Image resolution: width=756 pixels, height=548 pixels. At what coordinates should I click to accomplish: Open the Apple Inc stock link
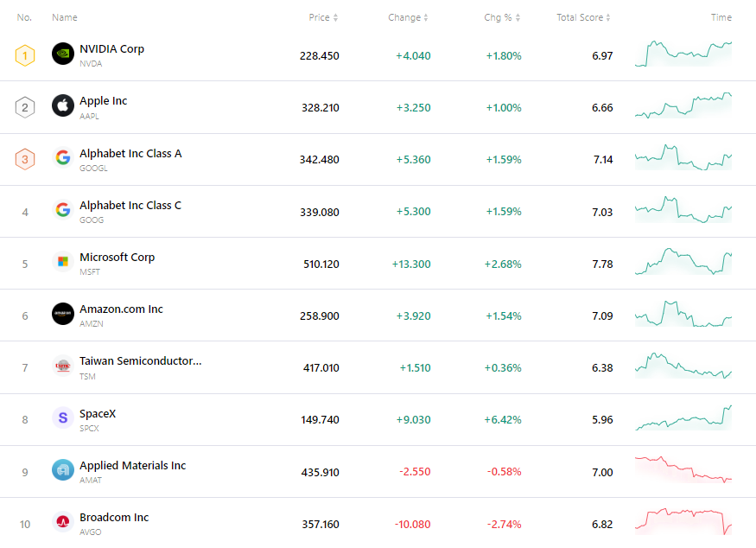tap(103, 101)
